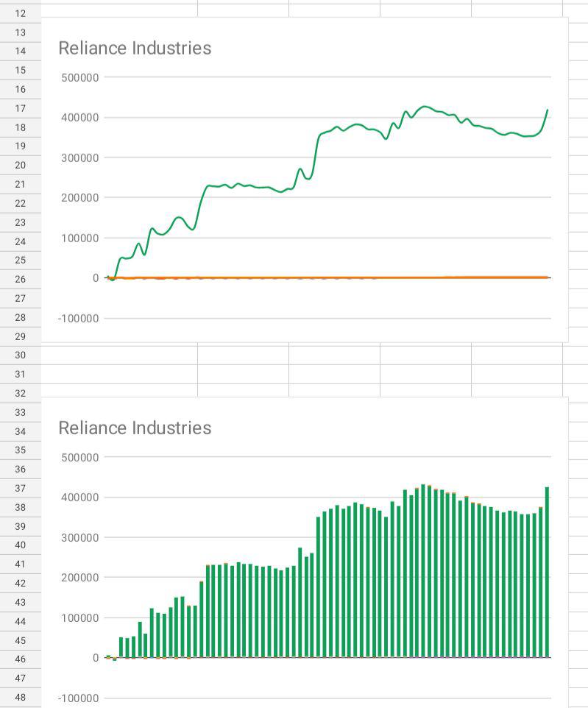
Task: Click the 400000 axis label in bar chart
Action: tap(80, 497)
